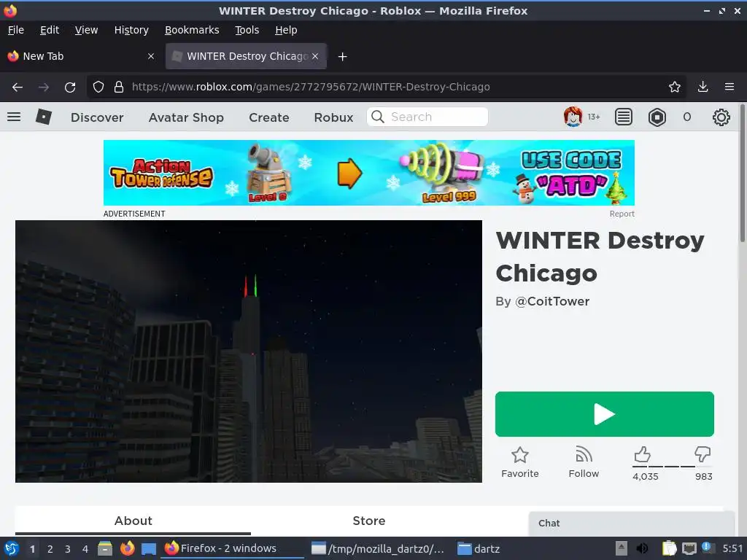
Task: Switch to workspace 2 in taskbar
Action: pyautogui.click(x=50, y=549)
